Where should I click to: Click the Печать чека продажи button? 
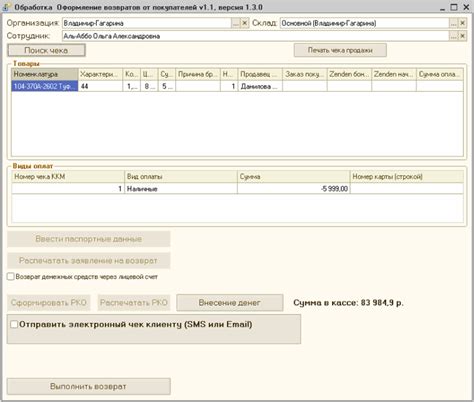tap(340, 50)
